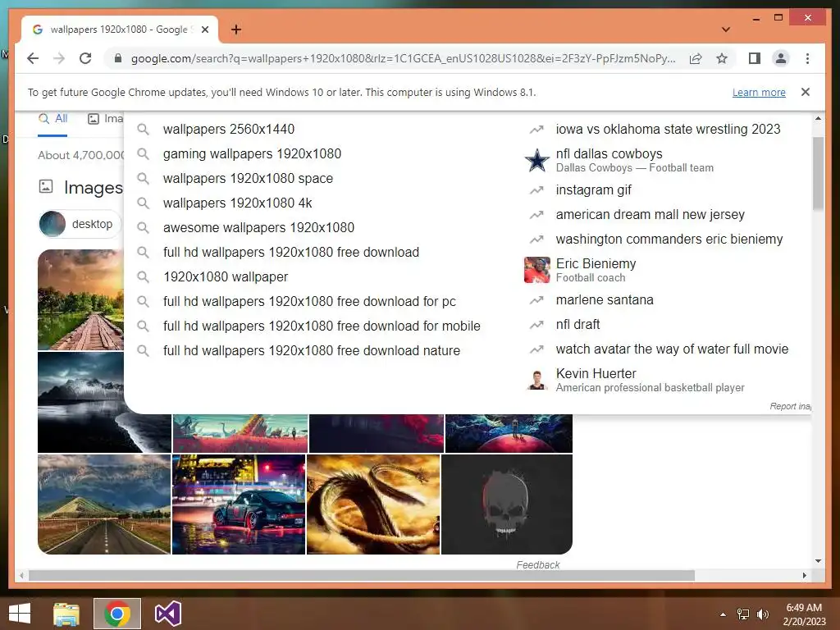840x630 pixels.
Task: Open Visual Studio from the taskbar
Action: click(167, 614)
